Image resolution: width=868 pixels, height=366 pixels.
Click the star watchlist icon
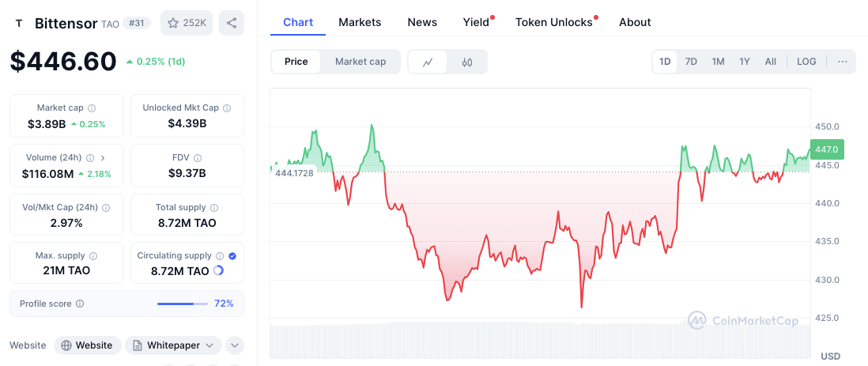(x=173, y=23)
